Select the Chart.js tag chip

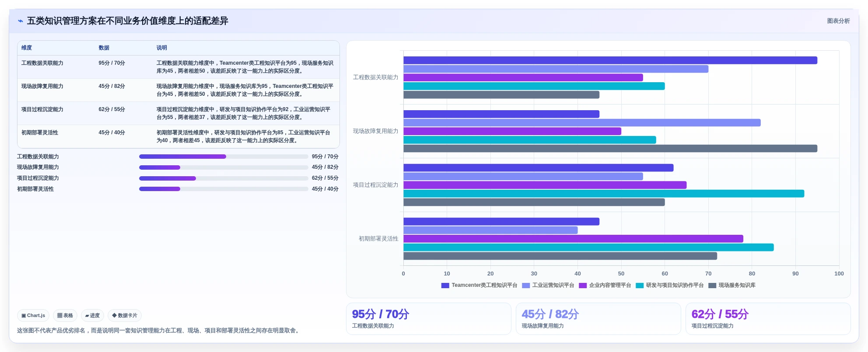click(x=33, y=315)
